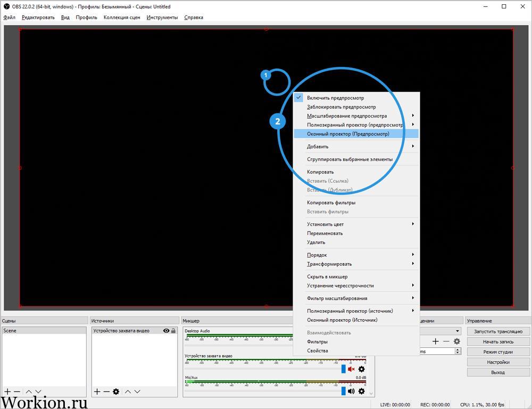Open source properties gear in Sources panel
Screen dimensions: 532x409
click(116, 391)
